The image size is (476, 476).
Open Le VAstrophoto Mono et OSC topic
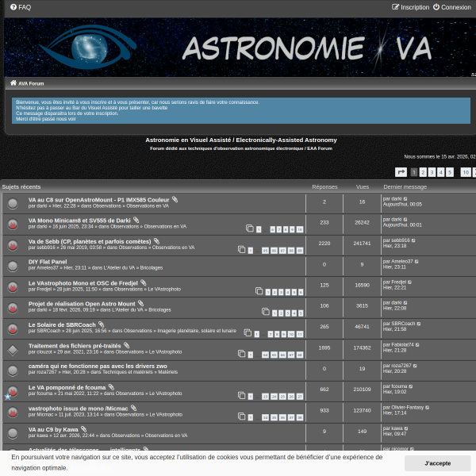pyautogui.click(x=83, y=283)
